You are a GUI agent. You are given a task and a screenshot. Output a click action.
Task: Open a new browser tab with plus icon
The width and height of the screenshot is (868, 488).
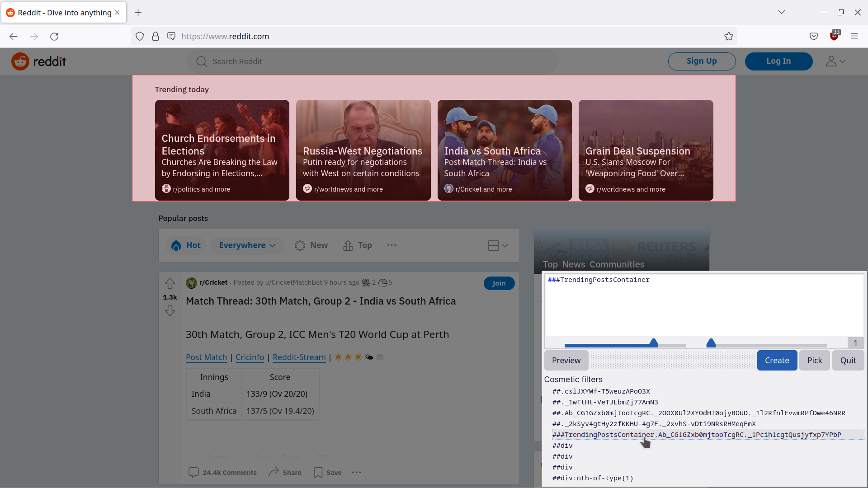(x=138, y=13)
